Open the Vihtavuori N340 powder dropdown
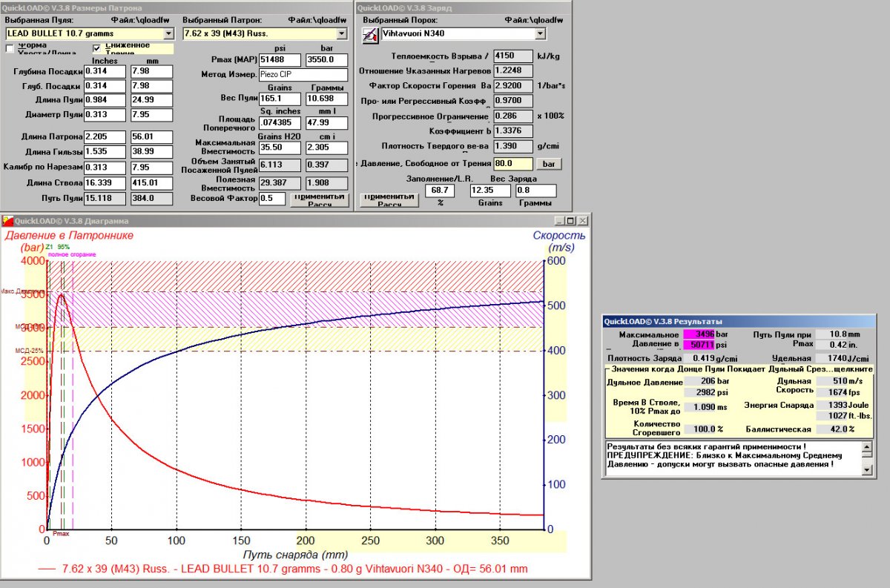 [539, 33]
